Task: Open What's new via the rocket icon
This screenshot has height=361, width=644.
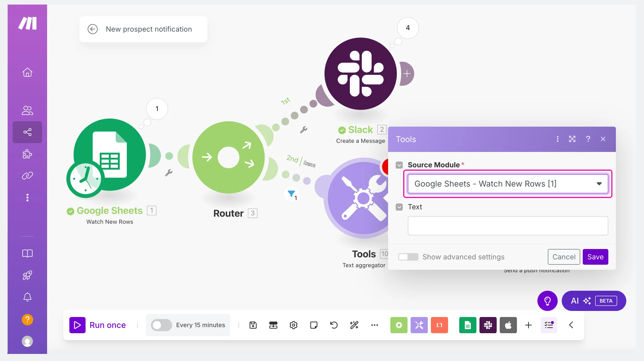Action: [x=27, y=275]
